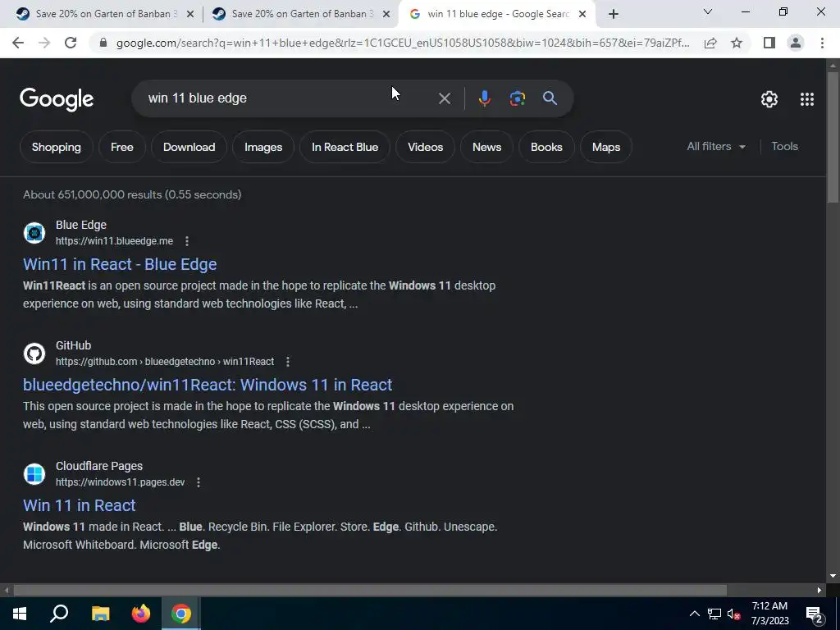This screenshot has width=840, height=630.
Task: Open the Chrome side panel icon
Action: 769,43
